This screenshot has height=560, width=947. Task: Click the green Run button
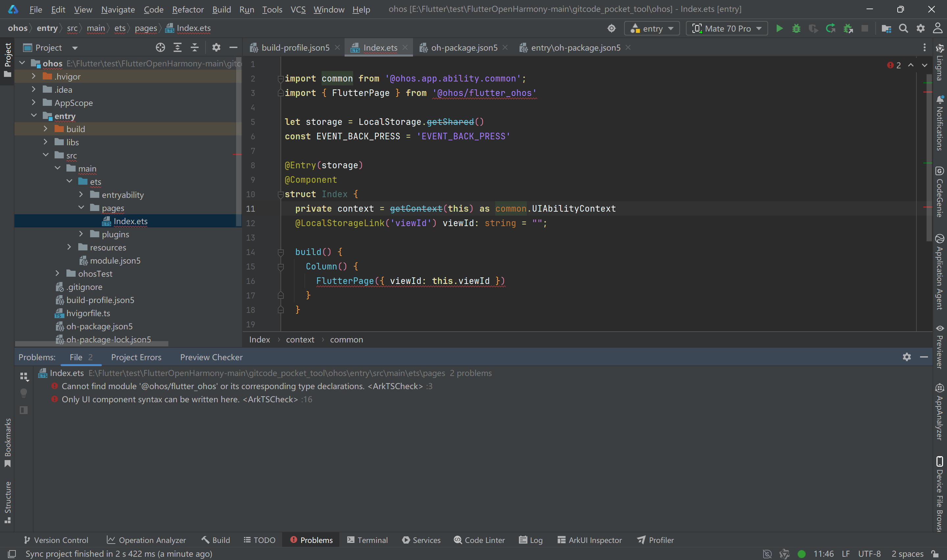pyautogui.click(x=779, y=29)
